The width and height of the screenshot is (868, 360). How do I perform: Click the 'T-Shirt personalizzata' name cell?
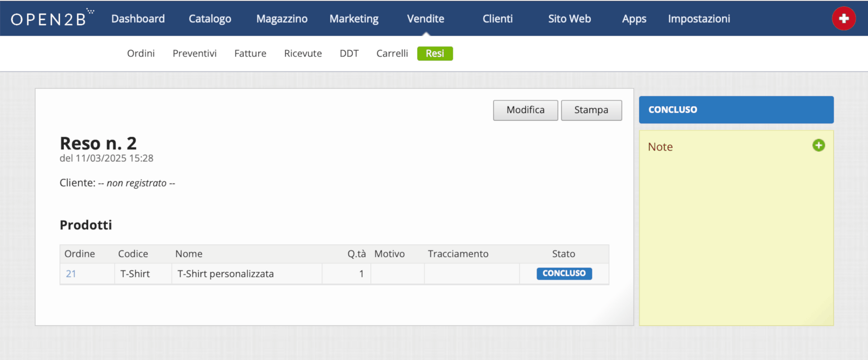(247, 274)
